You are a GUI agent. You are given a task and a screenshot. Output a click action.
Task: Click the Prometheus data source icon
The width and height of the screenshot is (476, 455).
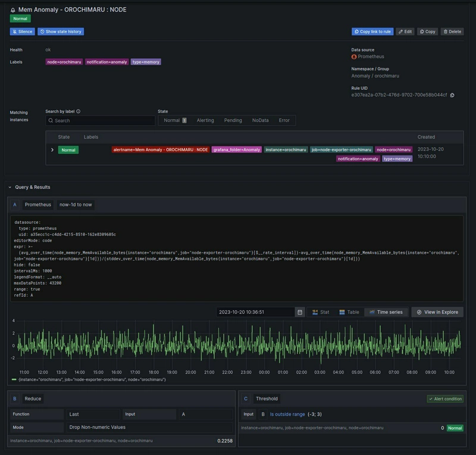[354, 57]
